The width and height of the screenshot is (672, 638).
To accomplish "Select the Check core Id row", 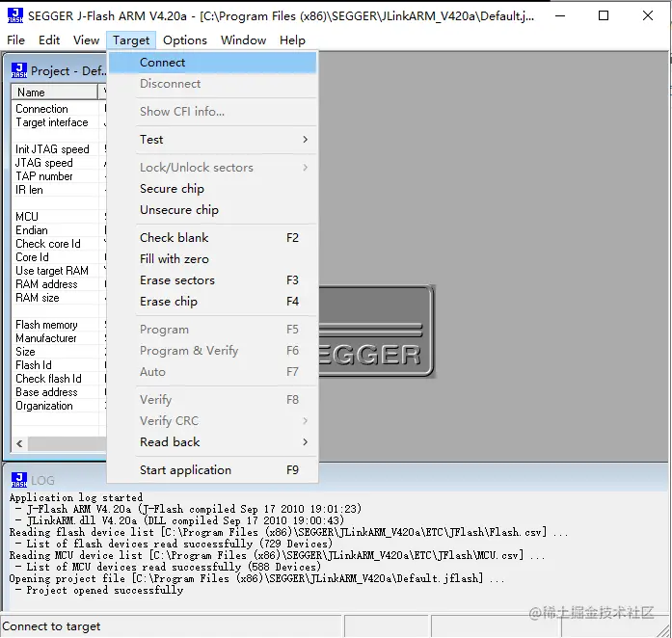I will click(59, 244).
